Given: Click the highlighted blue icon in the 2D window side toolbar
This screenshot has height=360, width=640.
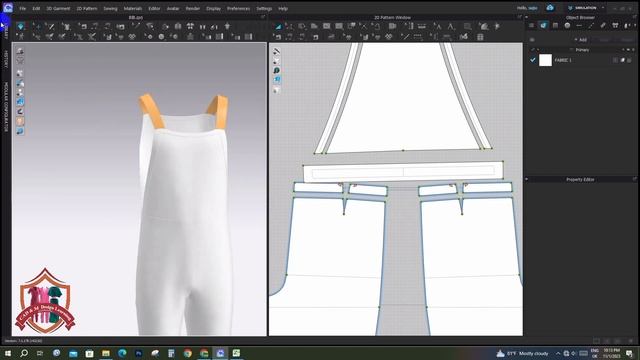Looking at the screenshot, I should (x=276, y=80).
